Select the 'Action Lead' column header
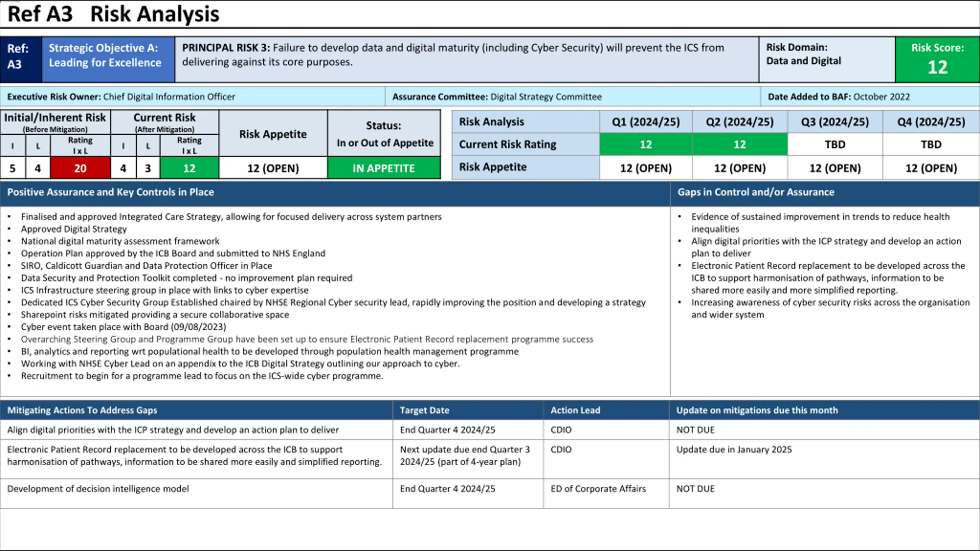 [606, 410]
